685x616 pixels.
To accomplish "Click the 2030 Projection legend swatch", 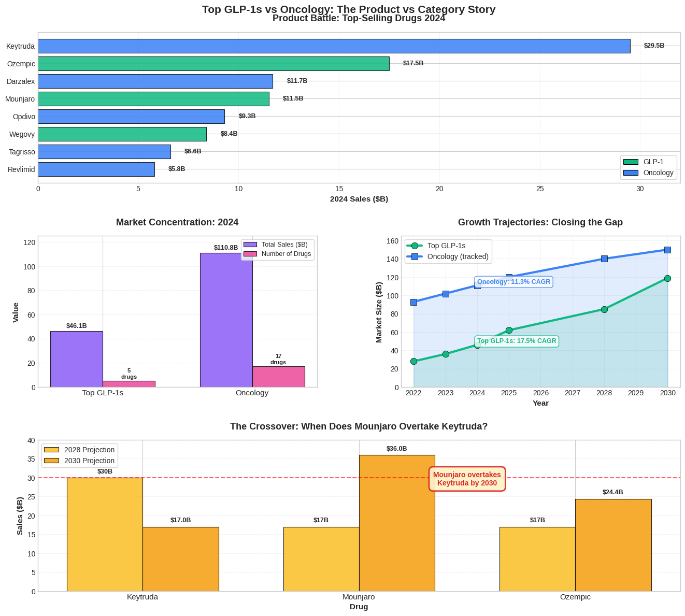I will coord(51,461).
